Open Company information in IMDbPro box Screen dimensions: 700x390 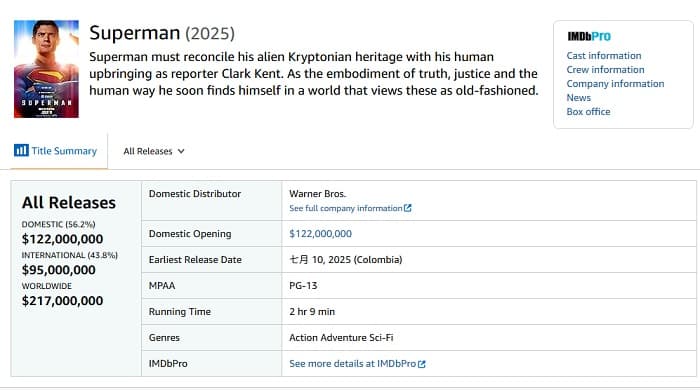pyautogui.click(x=615, y=83)
